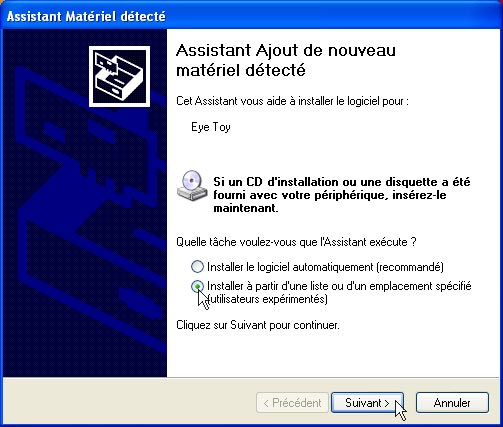Click the hardware wizard computer icon
This screenshot has height=427, width=503.
pyautogui.click(x=119, y=77)
